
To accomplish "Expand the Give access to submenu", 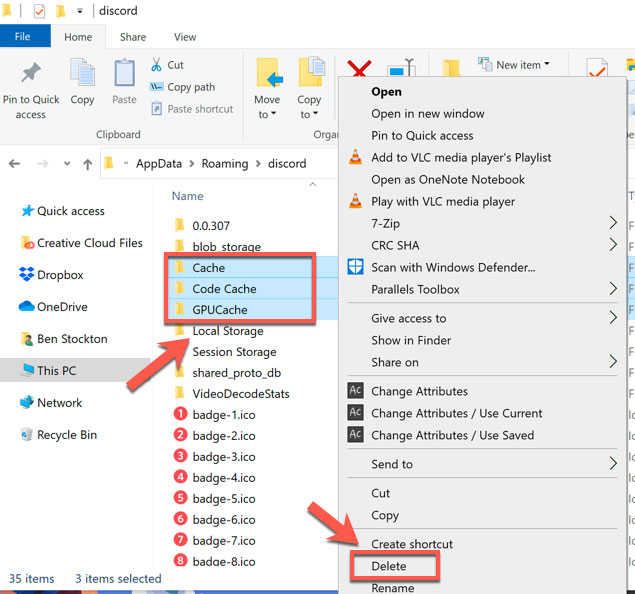I will coord(613,317).
